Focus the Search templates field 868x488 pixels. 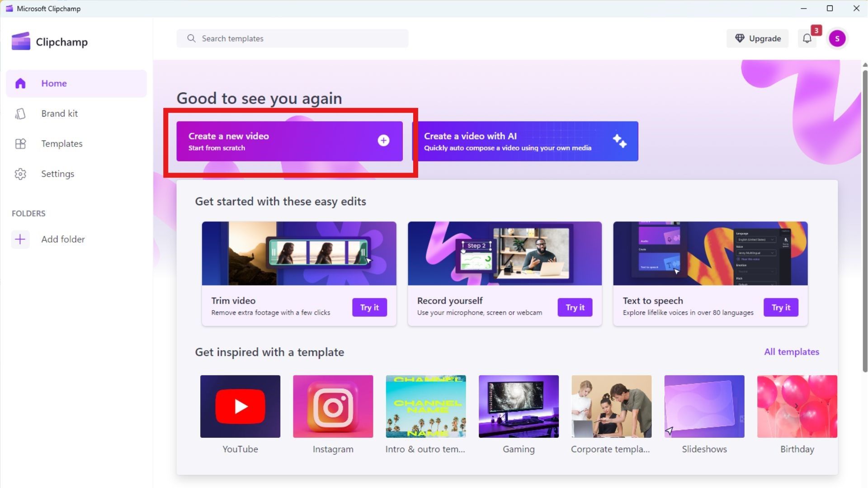[x=292, y=38]
